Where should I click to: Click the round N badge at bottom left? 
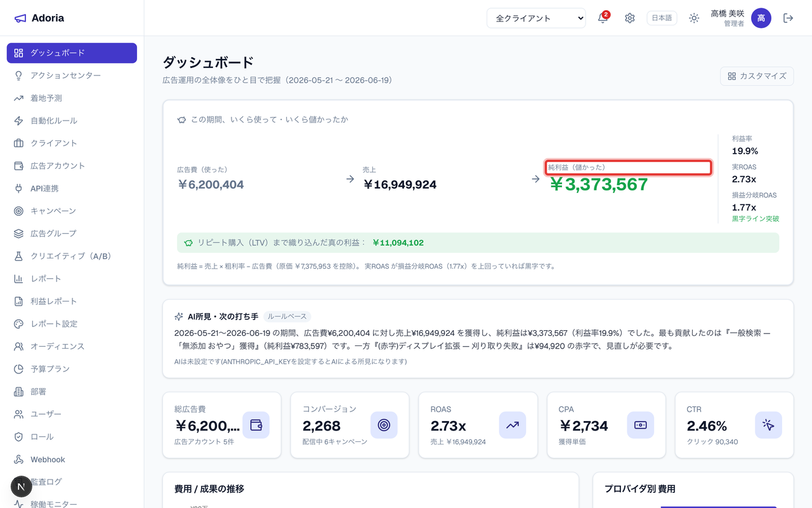pyautogui.click(x=22, y=486)
